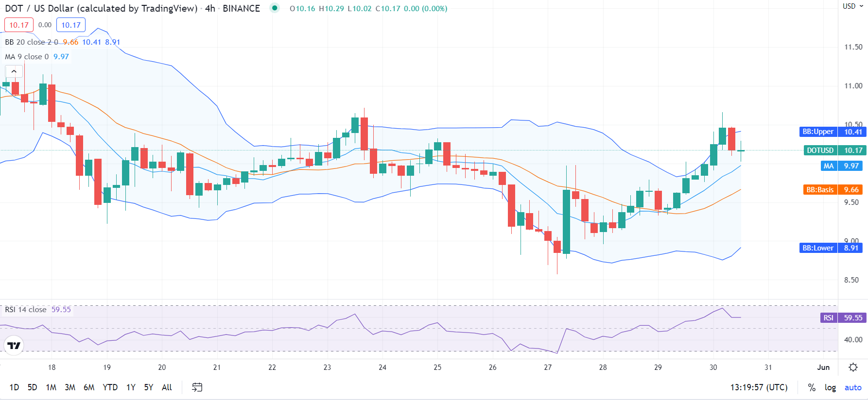This screenshot has height=400, width=868.
Task: Open the chart settings gear icon
Action: (x=853, y=367)
